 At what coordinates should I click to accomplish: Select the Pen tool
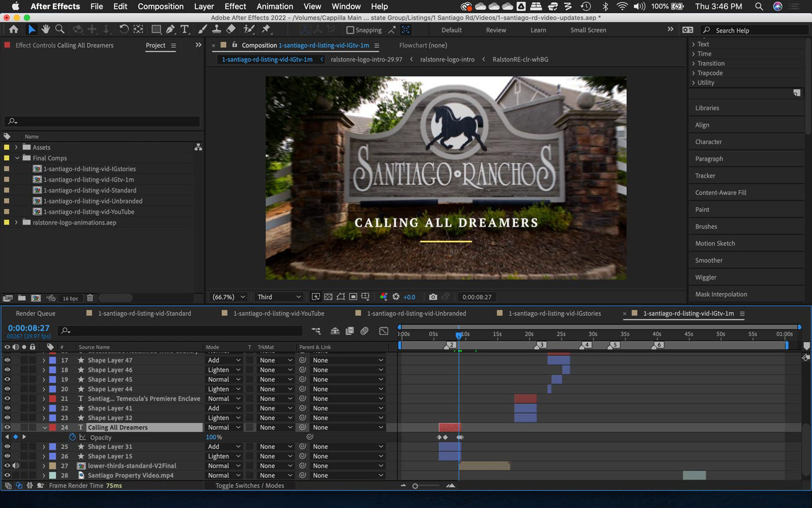click(x=171, y=29)
